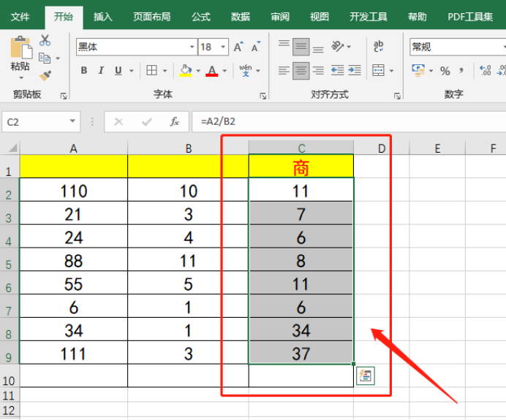Switch to the 数据 tab
Viewport: 506px width, 420px height.
tap(241, 17)
